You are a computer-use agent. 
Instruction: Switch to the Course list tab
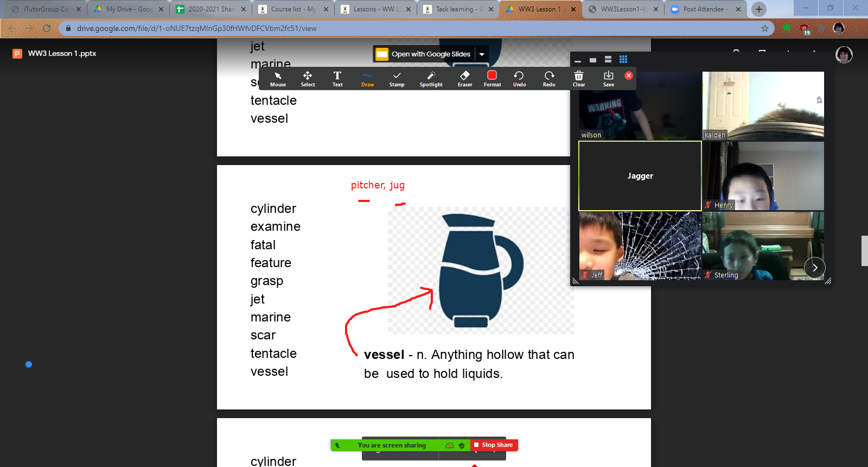[x=294, y=9]
